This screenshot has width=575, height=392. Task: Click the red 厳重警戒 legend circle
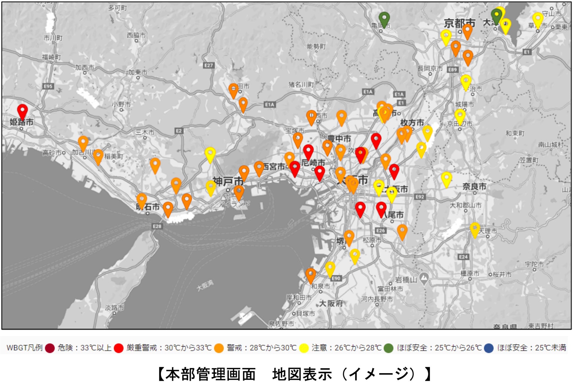(119, 348)
